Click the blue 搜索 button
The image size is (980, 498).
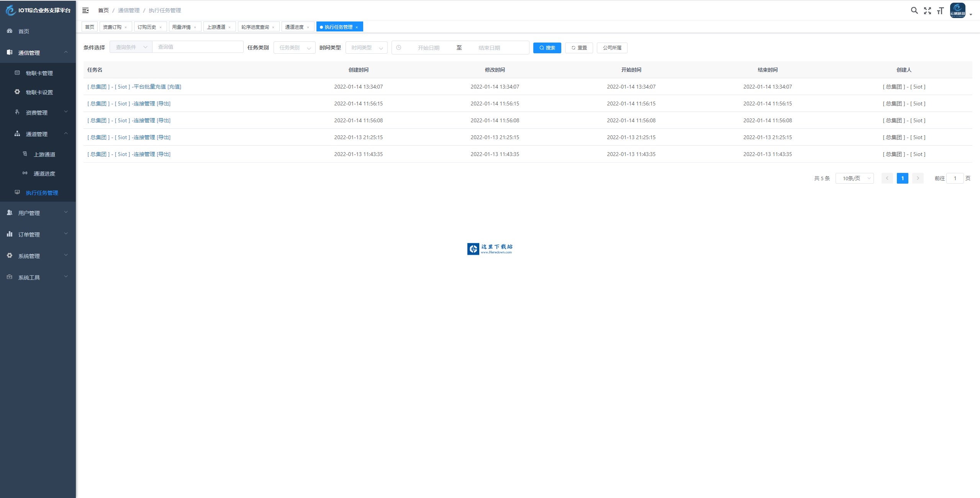tap(547, 48)
